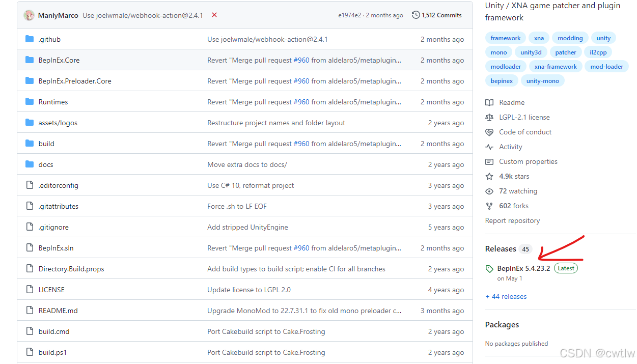
Task: Click file icon beside README.md
Action: tap(30, 311)
